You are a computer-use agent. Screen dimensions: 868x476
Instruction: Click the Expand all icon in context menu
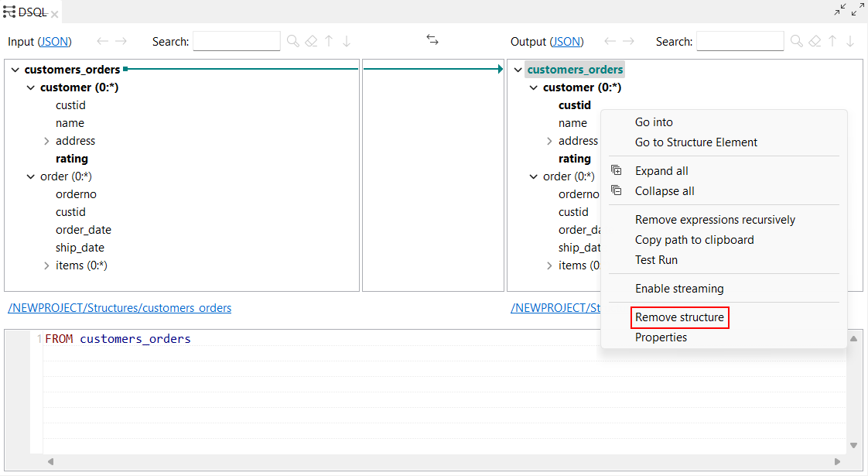[x=617, y=170]
